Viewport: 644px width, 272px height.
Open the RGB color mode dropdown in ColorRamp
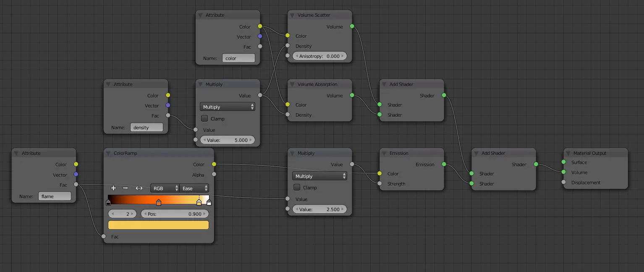165,188
